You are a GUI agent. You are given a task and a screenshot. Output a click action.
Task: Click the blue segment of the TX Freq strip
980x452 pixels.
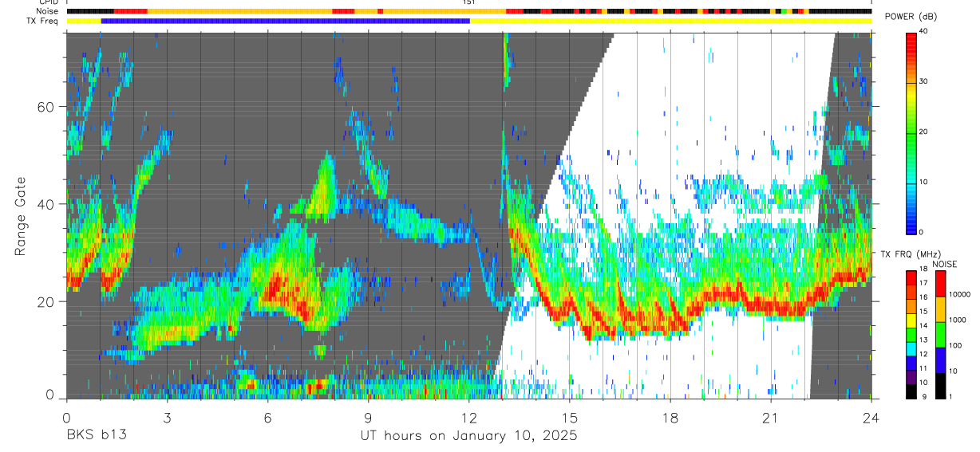(x=286, y=21)
